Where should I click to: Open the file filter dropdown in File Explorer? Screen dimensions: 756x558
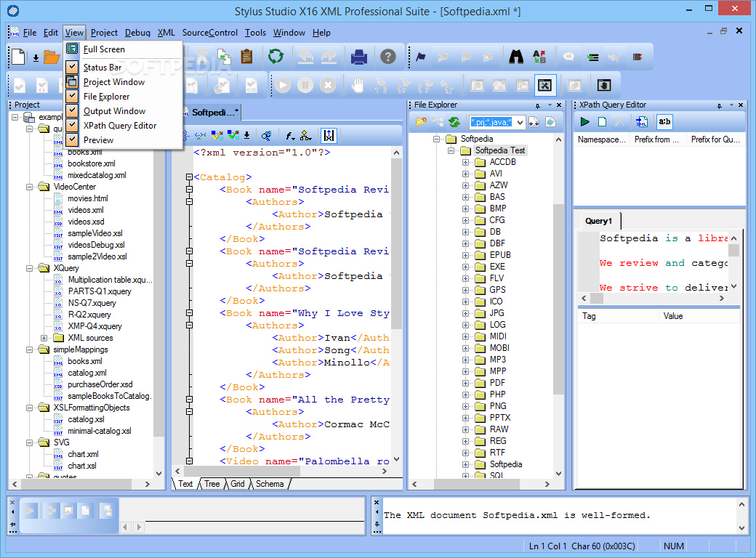[520, 122]
